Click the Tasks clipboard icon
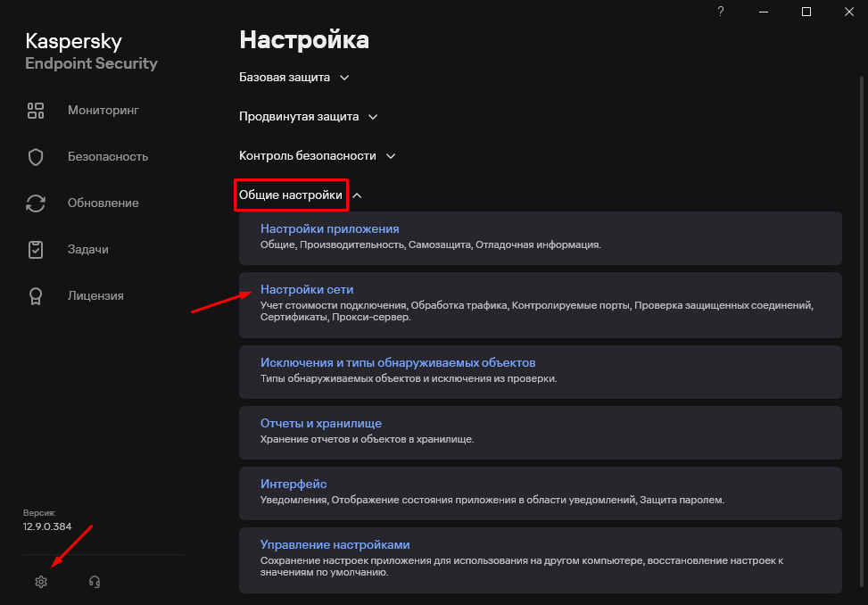The image size is (868, 605). coord(36,250)
